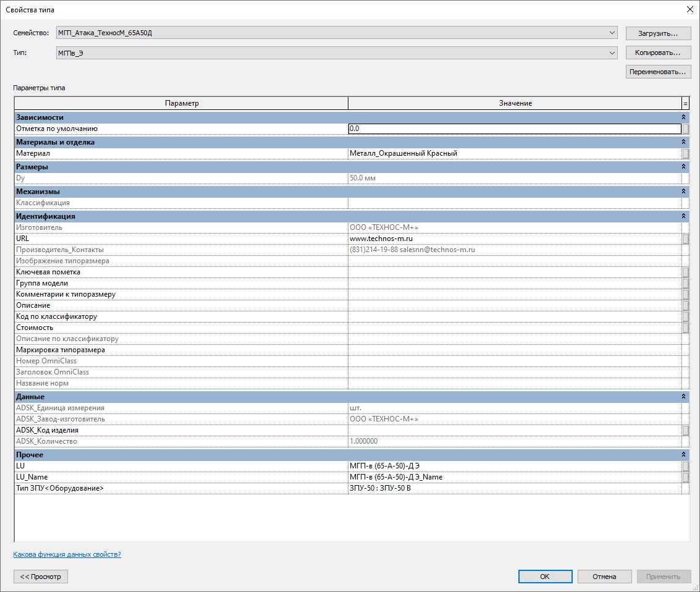The image size is (700, 592).
Task: Click Переименовать... to rename the type
Action: 658,72
